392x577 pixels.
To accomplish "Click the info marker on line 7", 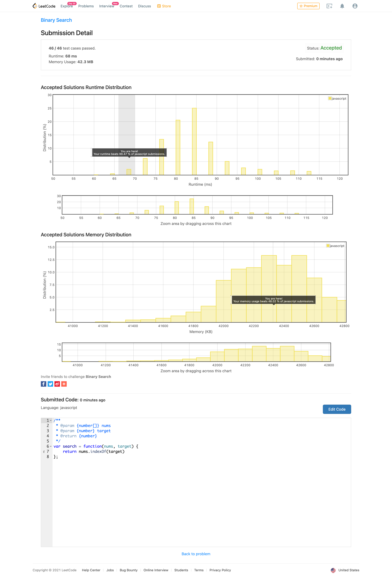I will point(44,452).
